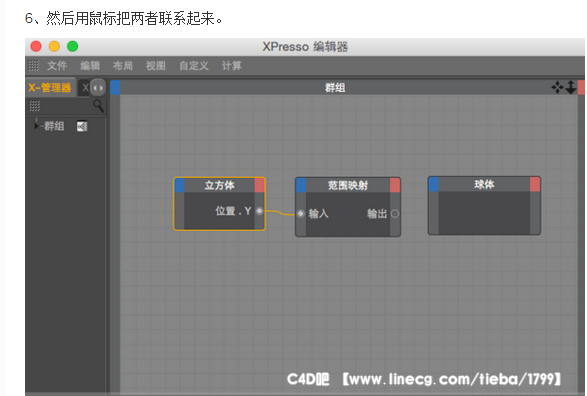Click the 输出 port of 范围映射
The width and height of the screenshot is (587, 396).
[x=395, y=214]
